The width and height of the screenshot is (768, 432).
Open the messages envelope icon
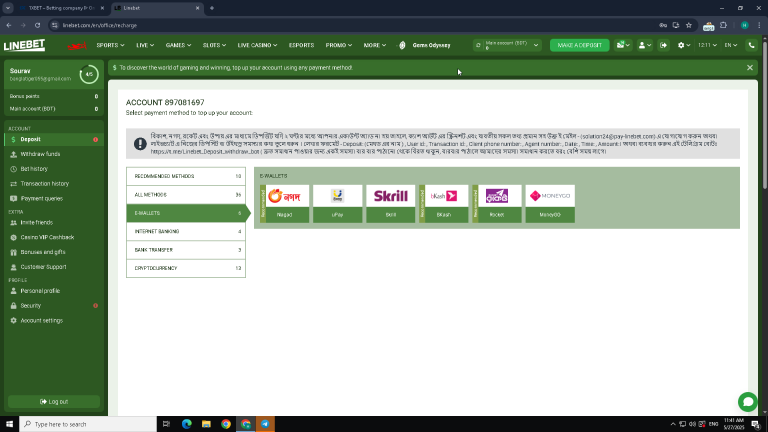coord(623,45)
